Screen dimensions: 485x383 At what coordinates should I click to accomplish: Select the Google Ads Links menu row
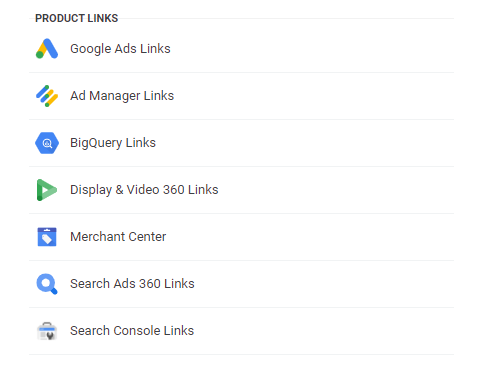tap(241, 49)
